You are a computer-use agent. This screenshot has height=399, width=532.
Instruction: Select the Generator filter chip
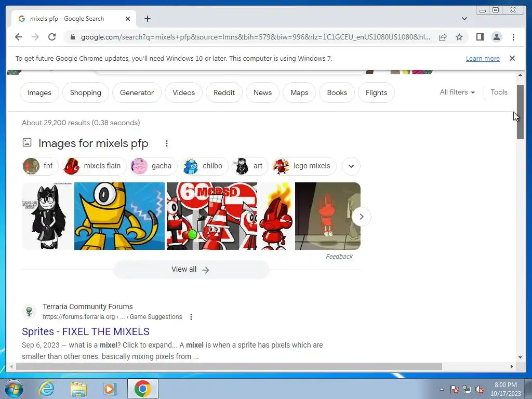pyautogui.click(x=137, y=92)
